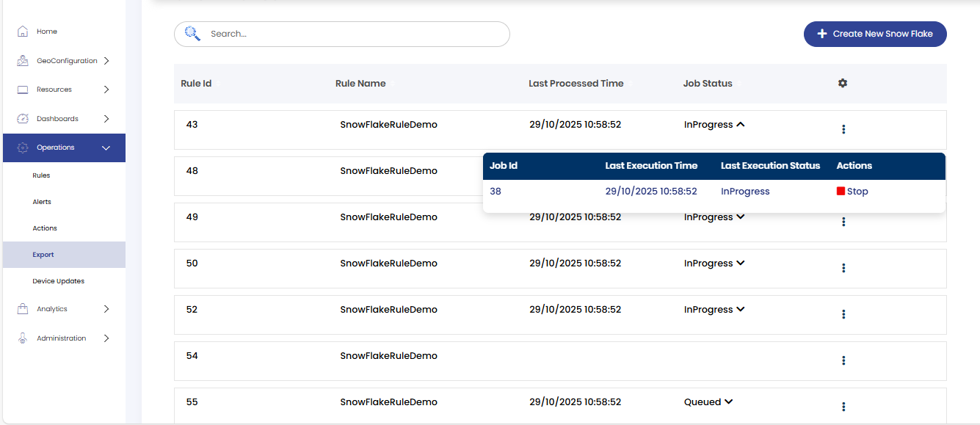This screenshot has height=425, width=980.
Task: Open three-dot menu for Rule Id 50
Action: pyautogui.click(x=843, y=268)
